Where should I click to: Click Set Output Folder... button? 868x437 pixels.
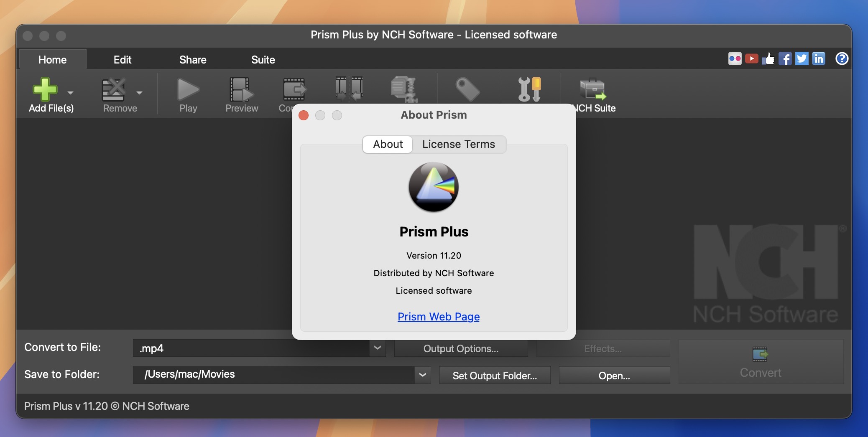coord(495,376)
